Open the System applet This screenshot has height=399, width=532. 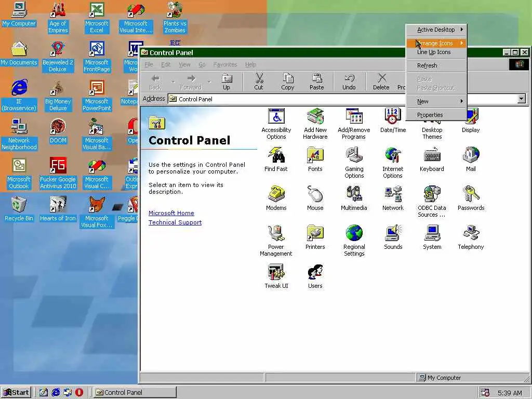432,237
